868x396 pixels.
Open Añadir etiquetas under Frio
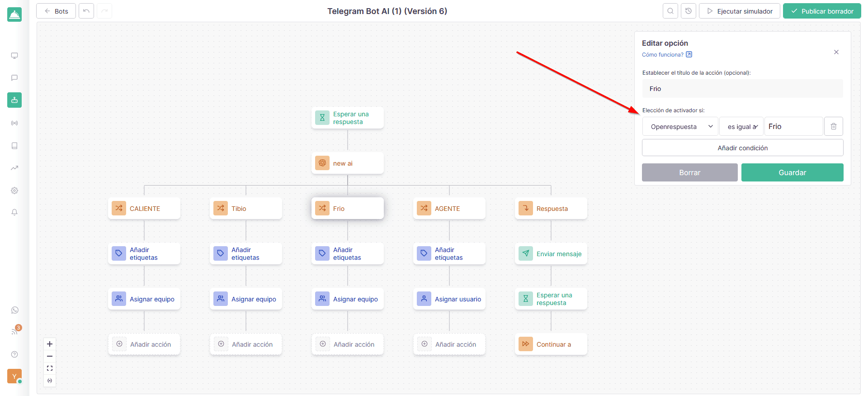pyautogui.click(x=348, y=253)
